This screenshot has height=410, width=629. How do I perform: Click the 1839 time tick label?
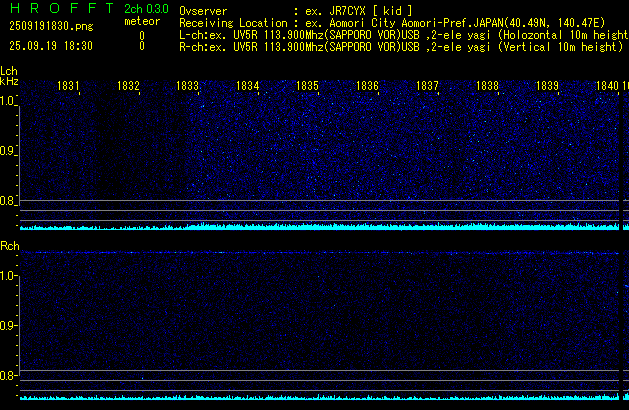547,87
